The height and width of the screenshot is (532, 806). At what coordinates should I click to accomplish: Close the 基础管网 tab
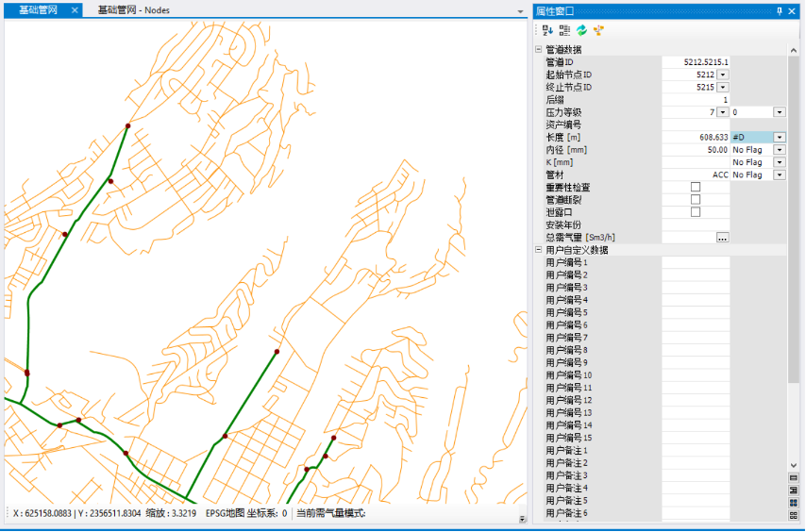[75, 9]
